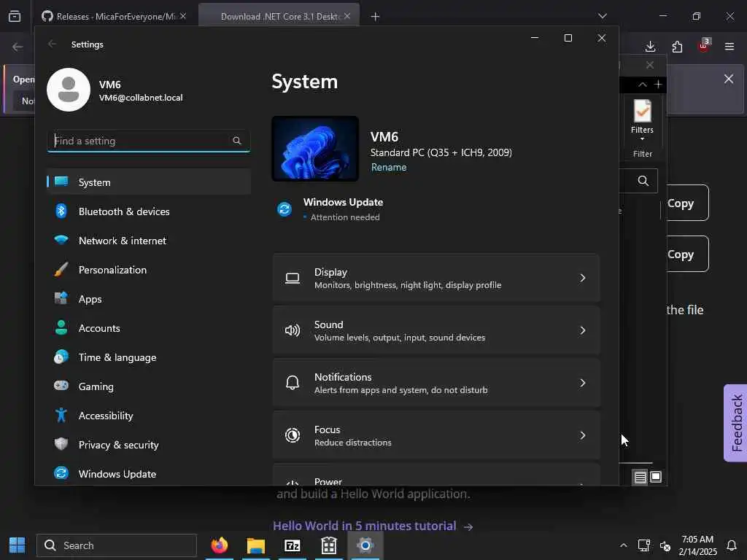Image resolution: width=747 pixels, height=560 pixels.
Task: Open Bluetooth & devices settings
Action: (149, 211)
